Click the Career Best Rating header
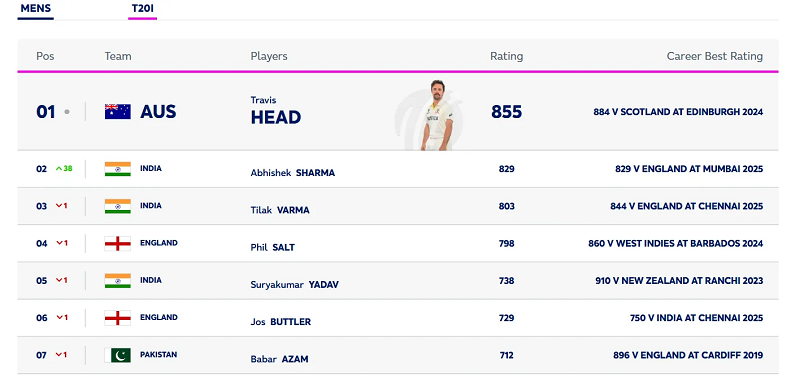 pos(715,56)
